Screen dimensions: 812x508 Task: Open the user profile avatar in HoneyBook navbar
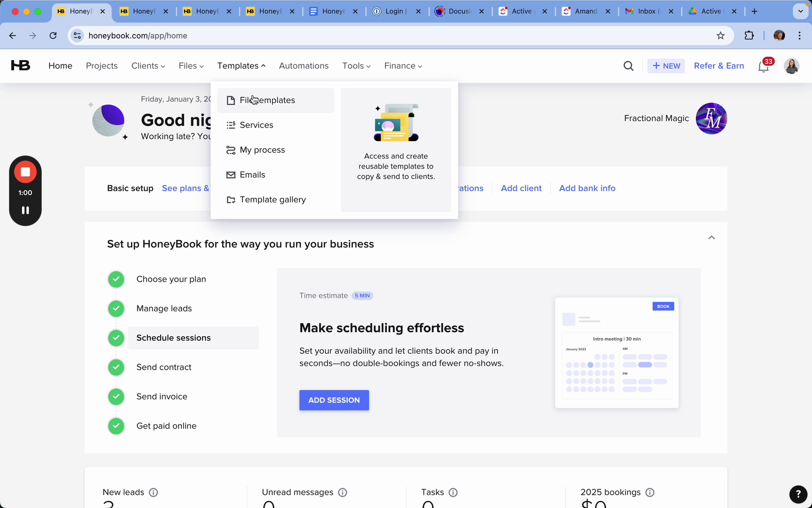791,66
